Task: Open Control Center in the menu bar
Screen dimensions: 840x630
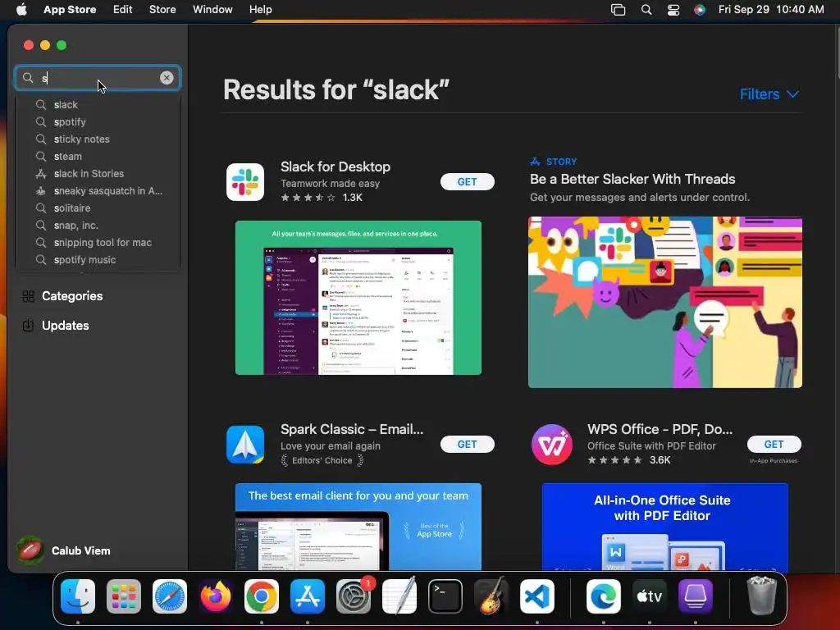Action: pos(673,10)
